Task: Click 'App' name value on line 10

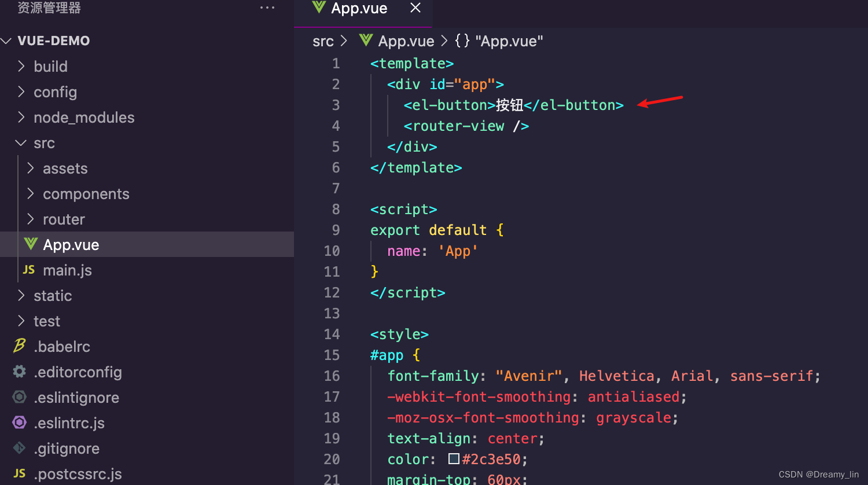Action: [458, 251]
